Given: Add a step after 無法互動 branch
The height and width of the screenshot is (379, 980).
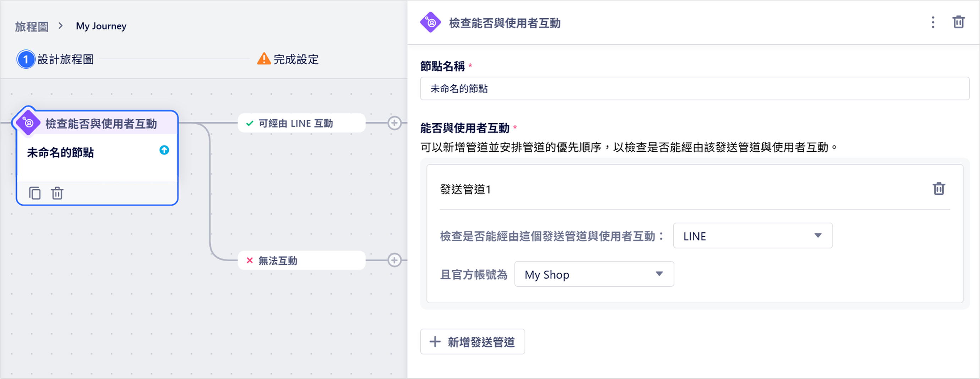Looking at the screenshot, I should coord(394,260).
